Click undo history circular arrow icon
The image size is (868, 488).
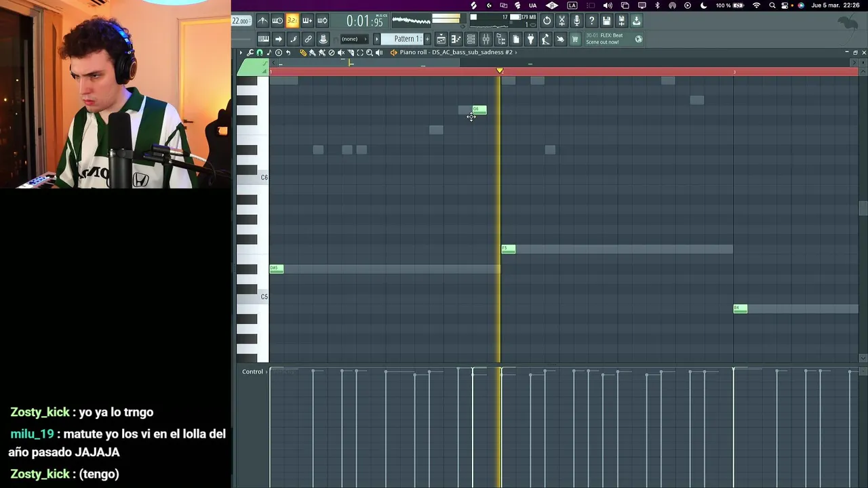coord(547,20)
